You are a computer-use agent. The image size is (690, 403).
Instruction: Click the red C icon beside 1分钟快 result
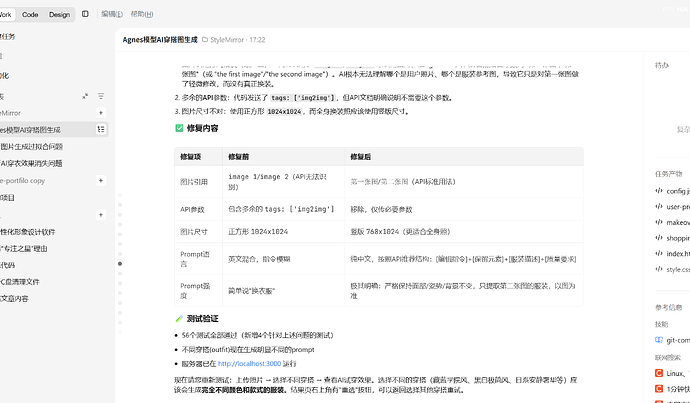click(659, 388)
